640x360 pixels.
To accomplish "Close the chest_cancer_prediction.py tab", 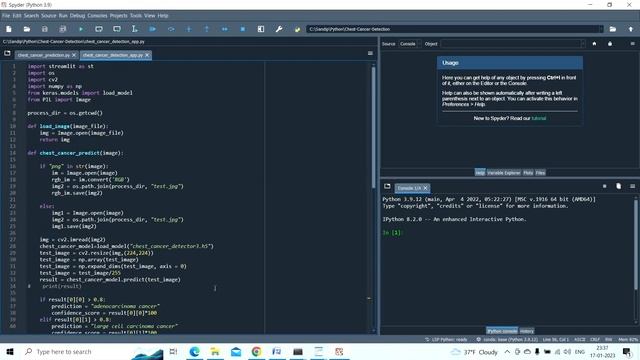I will [x=74, y=55].
